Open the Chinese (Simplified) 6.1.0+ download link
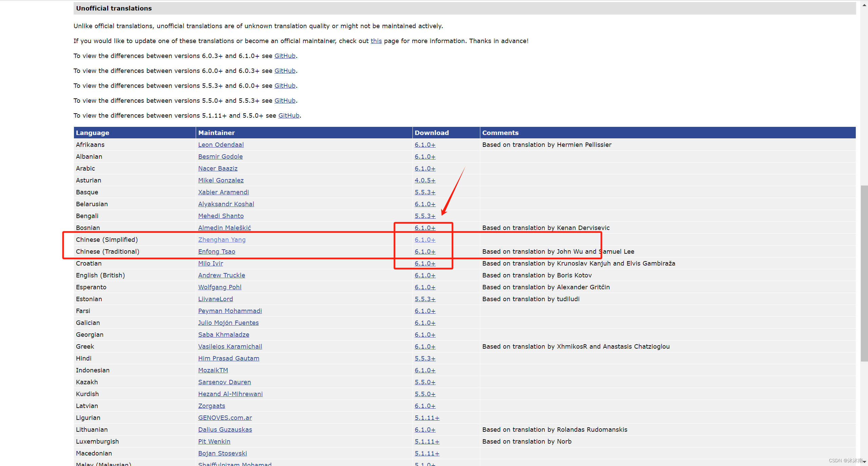 [425, 240]
